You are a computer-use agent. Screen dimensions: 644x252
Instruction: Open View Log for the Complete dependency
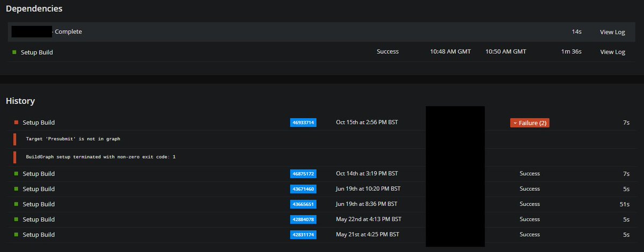click(612, 32)
